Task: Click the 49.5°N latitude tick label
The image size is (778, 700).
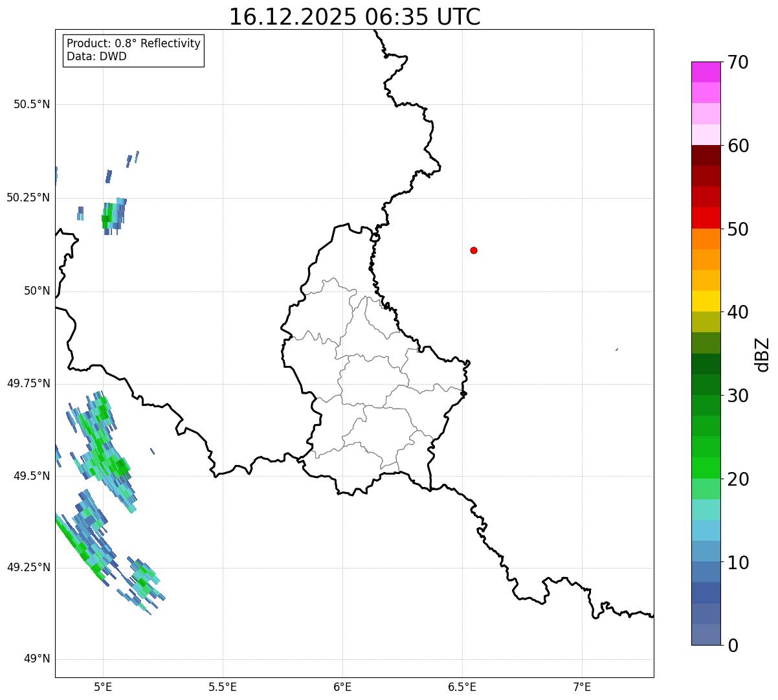Action: click(x=32, y=476)
